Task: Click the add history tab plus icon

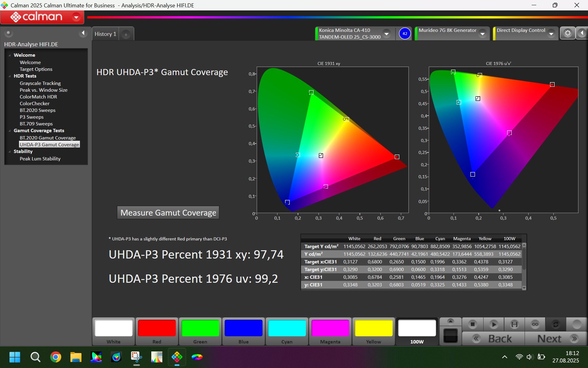Action: (x=126, y=34)
